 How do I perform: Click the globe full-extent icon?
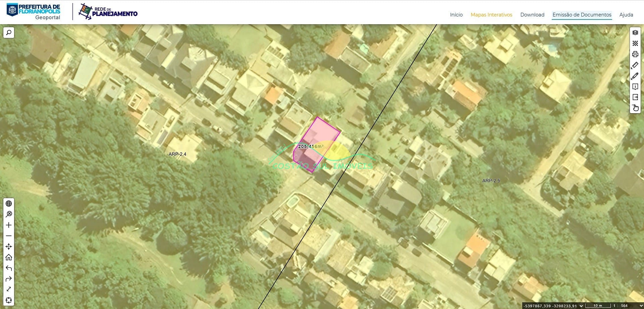click(x=9, y=204)
